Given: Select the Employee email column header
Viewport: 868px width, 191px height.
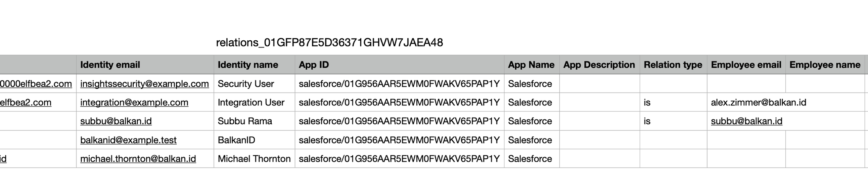Looking at the screenshot, I should point(746,65).
